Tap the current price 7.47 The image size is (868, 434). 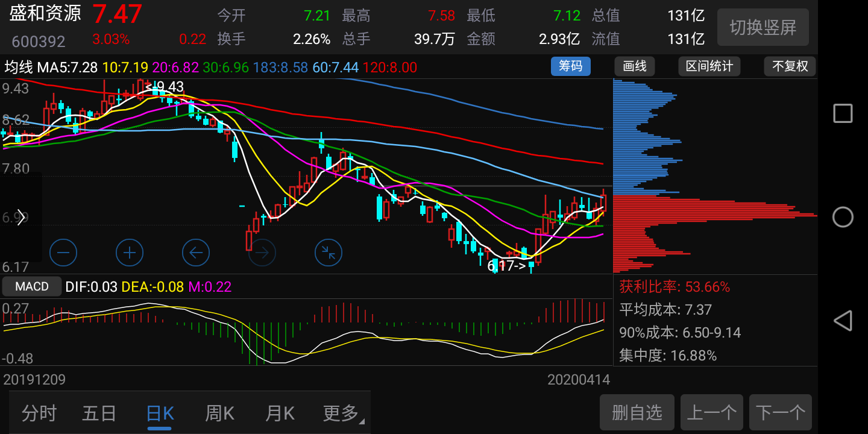[x=117, y=14]
